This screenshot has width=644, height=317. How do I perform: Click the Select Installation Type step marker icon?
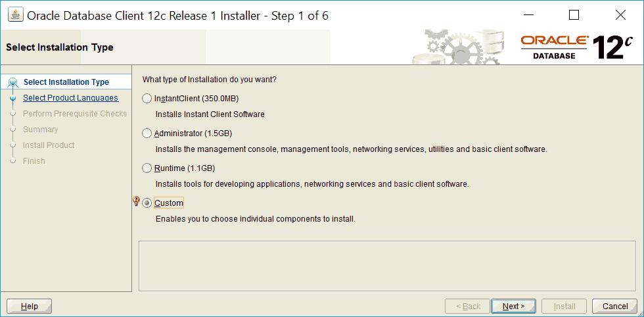(x=13, y=83)
